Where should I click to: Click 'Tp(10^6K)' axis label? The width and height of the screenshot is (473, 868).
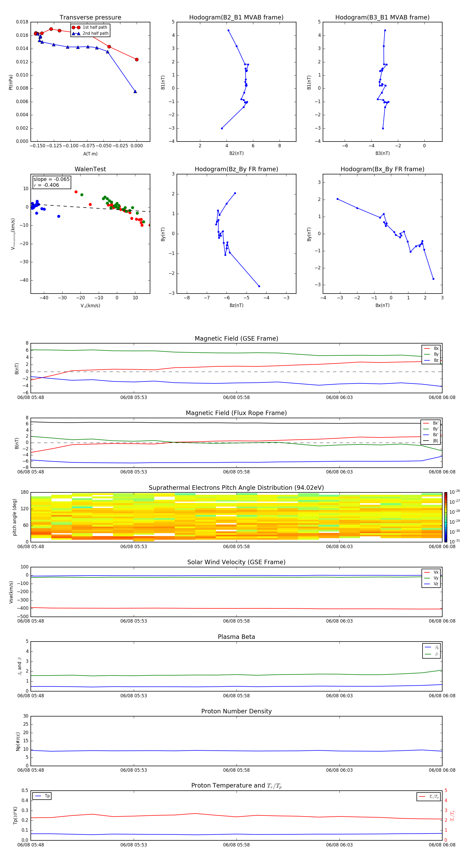15,815
